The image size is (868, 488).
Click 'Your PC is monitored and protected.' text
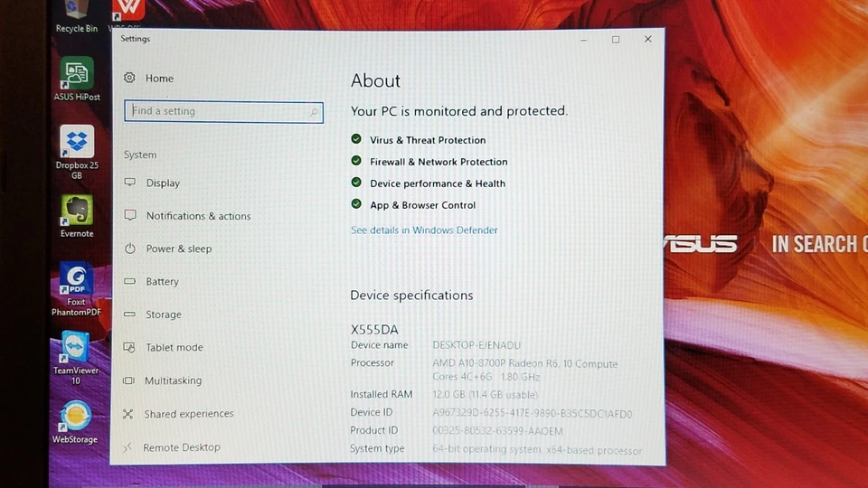pos(459,110)
